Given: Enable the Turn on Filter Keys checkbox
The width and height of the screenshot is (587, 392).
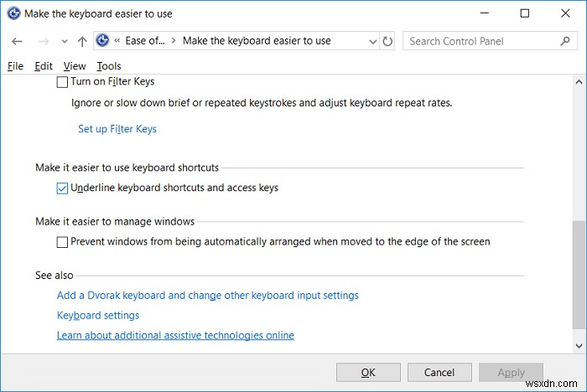Looking at the screenshot, I should (x=62, y=82).
